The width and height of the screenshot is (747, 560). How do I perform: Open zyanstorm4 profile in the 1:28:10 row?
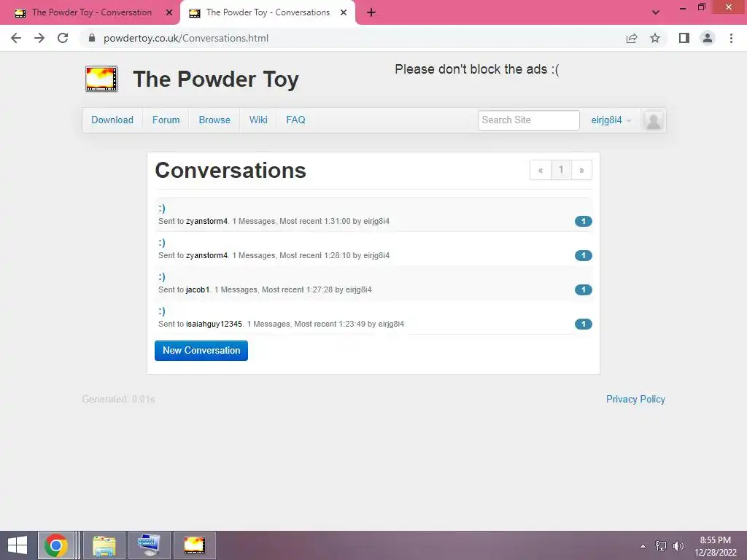[206, 255]
